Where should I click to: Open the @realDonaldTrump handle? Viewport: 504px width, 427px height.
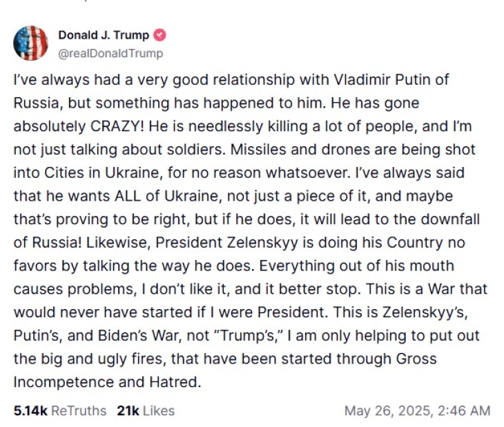coord(110,53)
